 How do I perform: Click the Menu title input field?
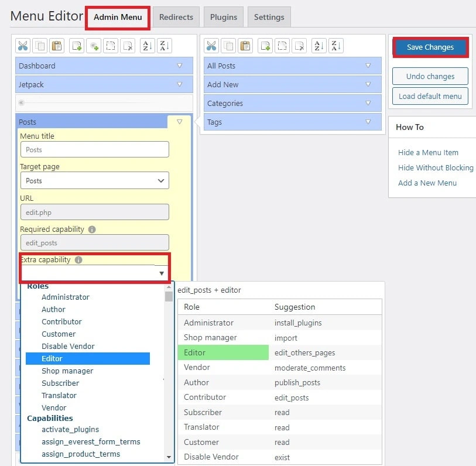94,150
